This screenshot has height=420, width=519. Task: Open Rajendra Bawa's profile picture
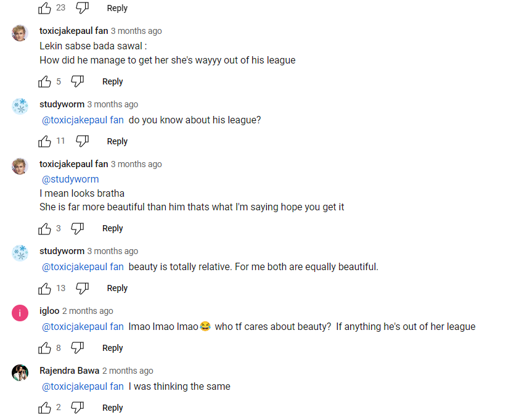[20, 373]
